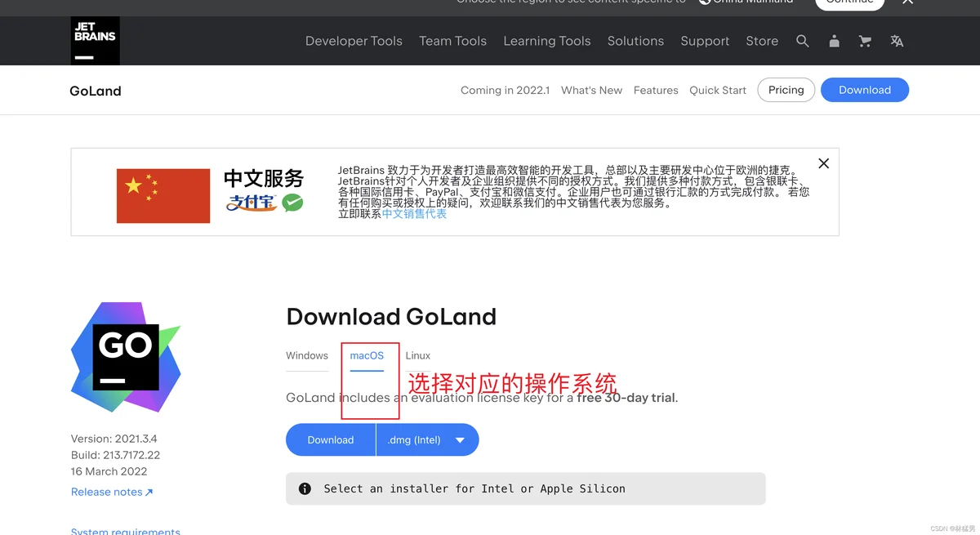The height and width of the screenshot is (535, 980).
Task: Click the Download button in the header
Action: click(865, 90)
